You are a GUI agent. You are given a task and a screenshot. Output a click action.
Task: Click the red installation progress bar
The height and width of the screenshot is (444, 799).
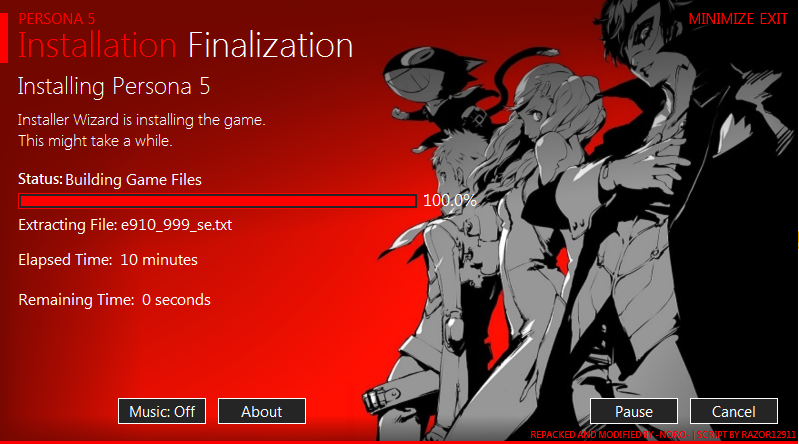(x=218, y=201)
